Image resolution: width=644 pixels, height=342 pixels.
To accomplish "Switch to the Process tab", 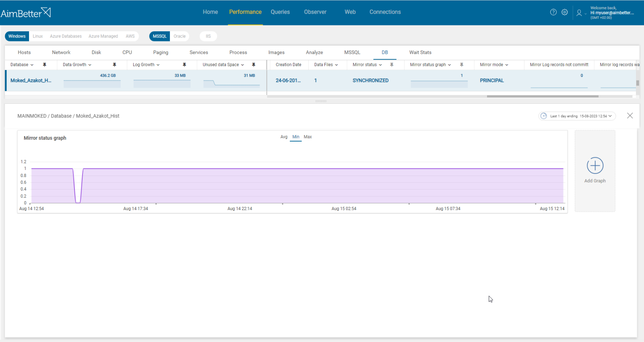I will (x=238, y=52).
